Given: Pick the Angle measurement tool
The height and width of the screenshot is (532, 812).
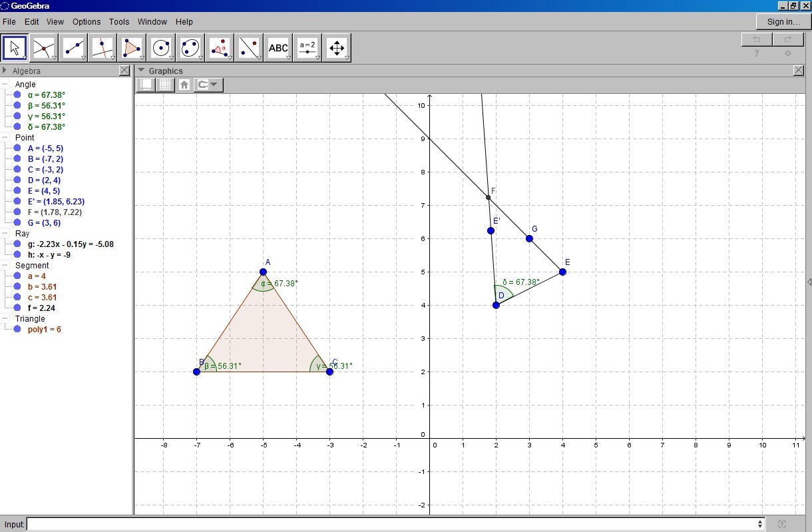Looking at the screenshot, I should click(x=220, y=48).
